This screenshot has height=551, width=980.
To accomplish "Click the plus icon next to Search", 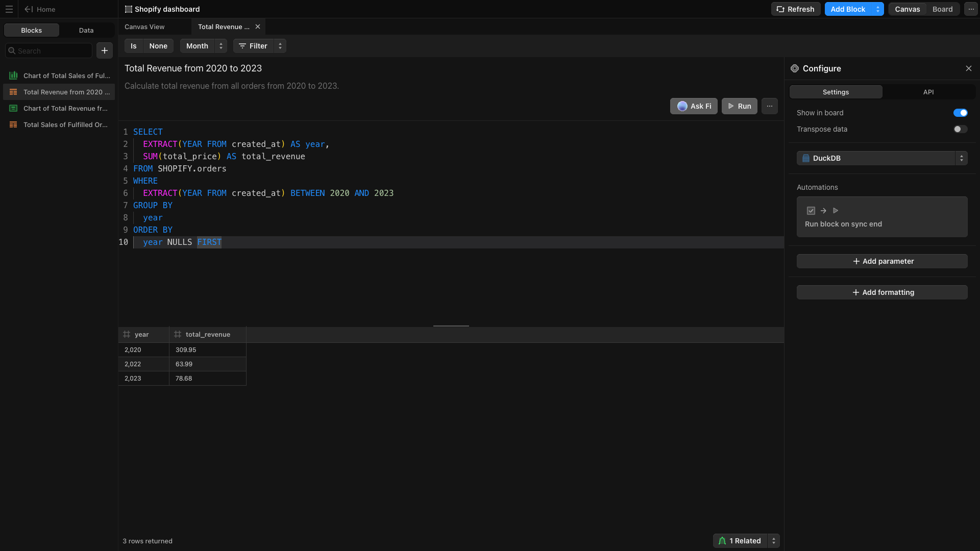I will (105, 51).
